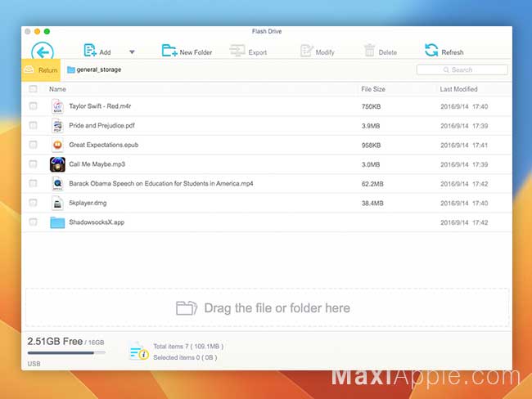This screenshot has height=399, width=532.
Task: Click the Total items 7 status text
Action: pyautogui.click(x=188, y=346)
